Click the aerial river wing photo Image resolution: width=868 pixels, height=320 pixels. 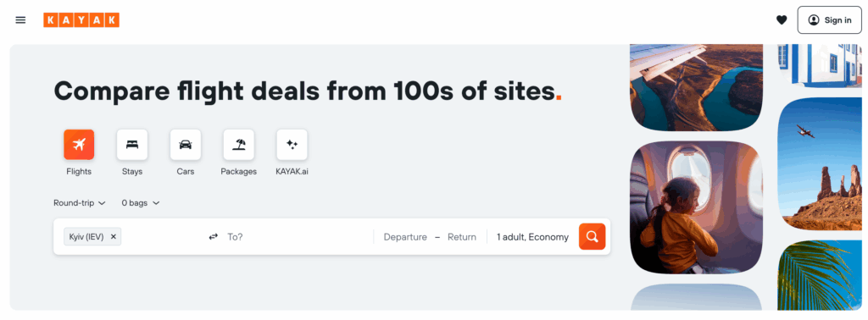pyautogui.click(x=697, y=87)
